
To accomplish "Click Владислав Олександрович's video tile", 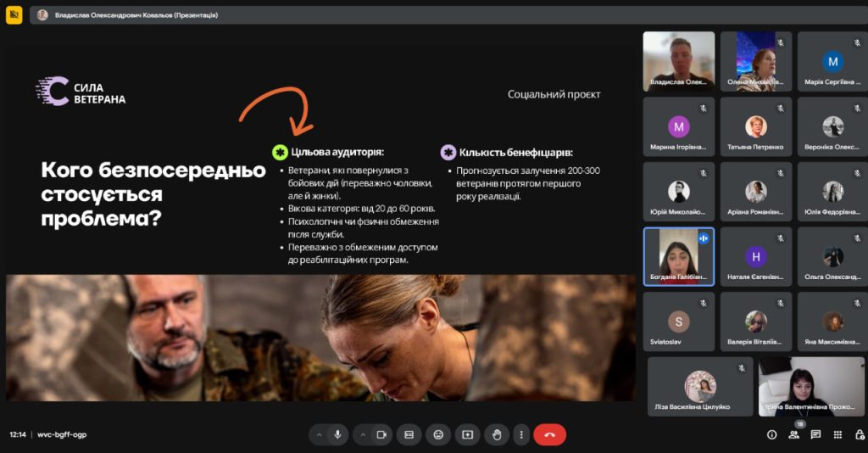I will click(x=678, y=61).
